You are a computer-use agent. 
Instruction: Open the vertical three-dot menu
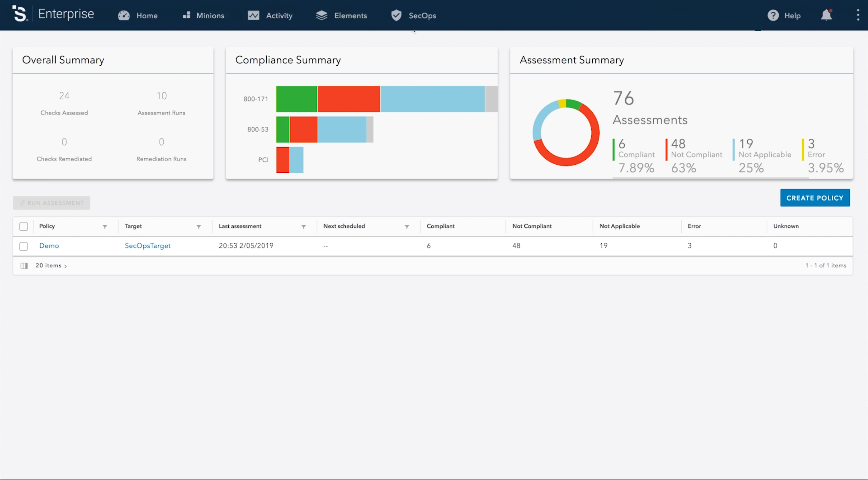pos(858,15)
